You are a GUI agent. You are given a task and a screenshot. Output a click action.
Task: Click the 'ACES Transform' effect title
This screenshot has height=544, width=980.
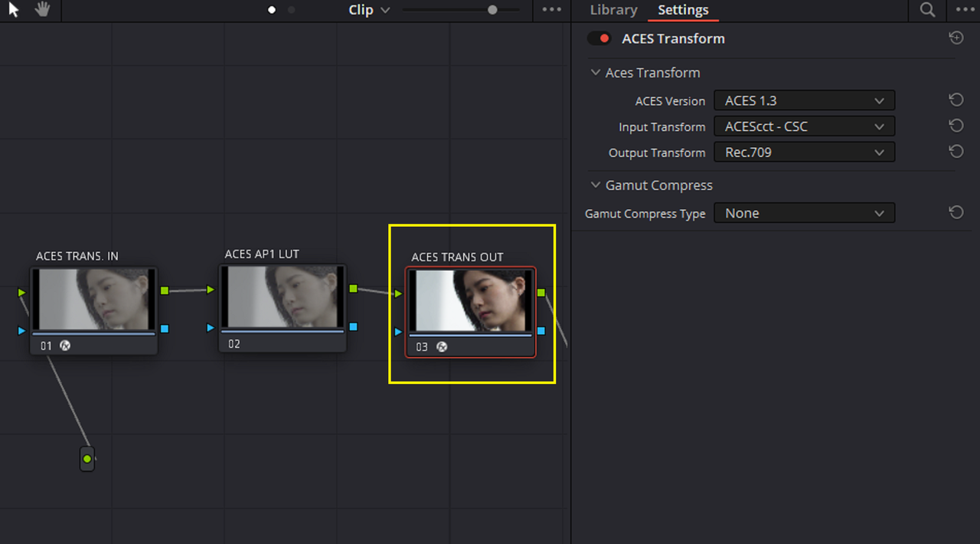pyautogui.click(x=673, y=38)
